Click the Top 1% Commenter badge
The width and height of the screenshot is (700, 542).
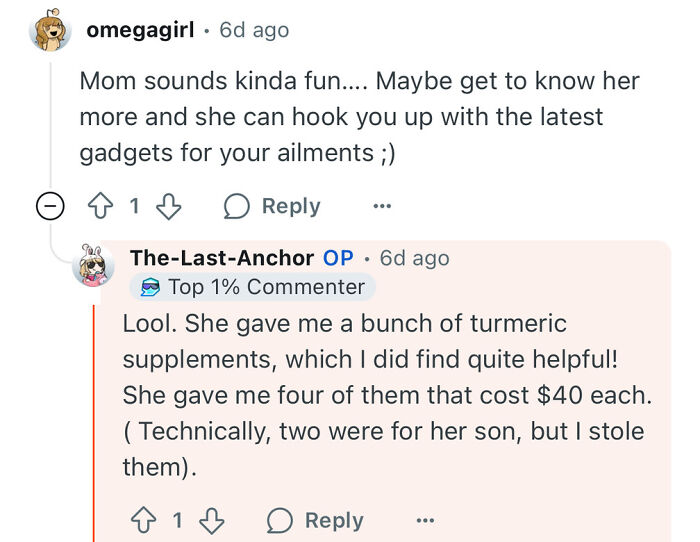coord(265,287)
